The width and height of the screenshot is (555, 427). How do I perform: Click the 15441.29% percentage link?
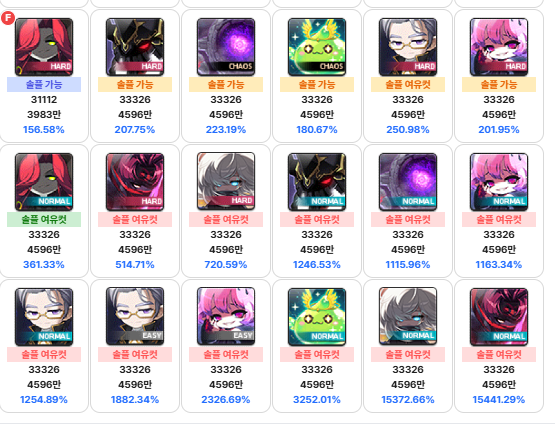click(x=499, y=400)
